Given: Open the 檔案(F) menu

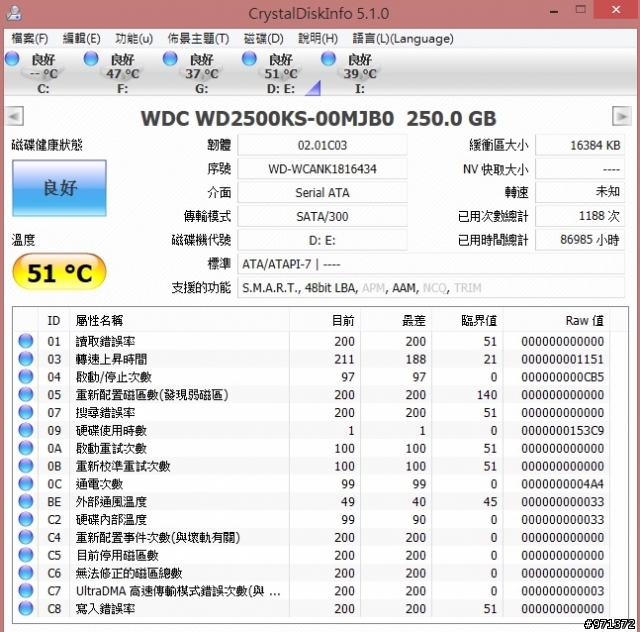Looking at the screenshot, I should (30, 39).
